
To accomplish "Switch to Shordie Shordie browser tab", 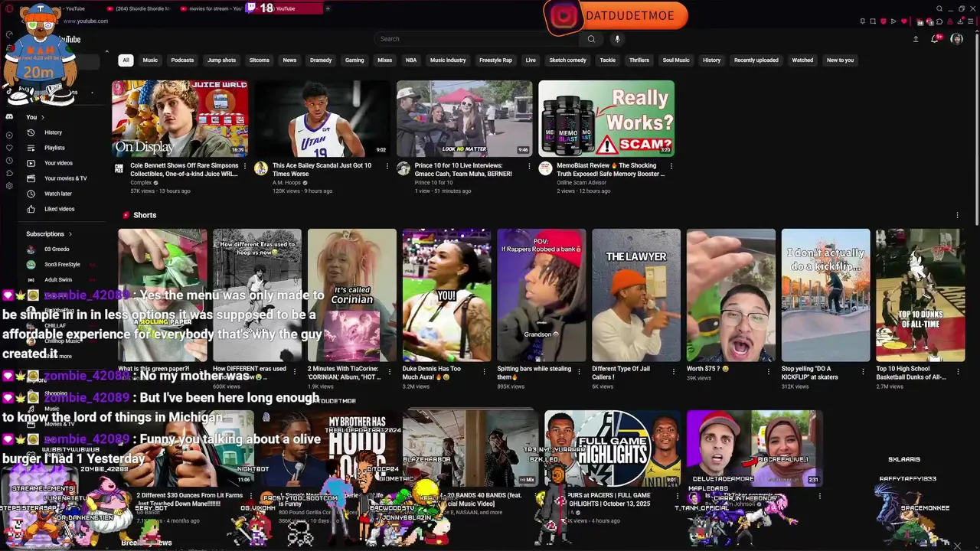I will click(138, 8).
